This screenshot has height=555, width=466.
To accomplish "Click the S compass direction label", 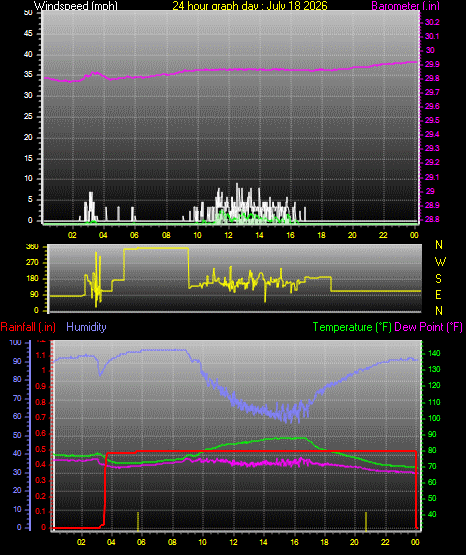I will [438, 279].
